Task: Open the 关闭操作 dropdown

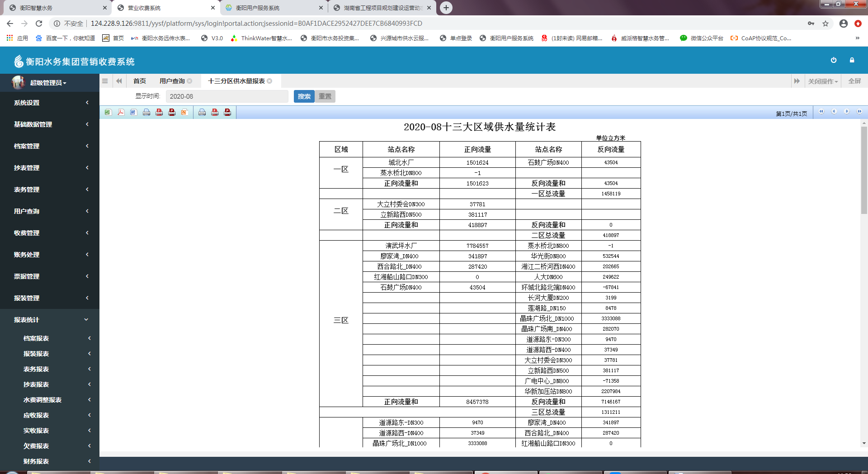Action: click(823, 81)
